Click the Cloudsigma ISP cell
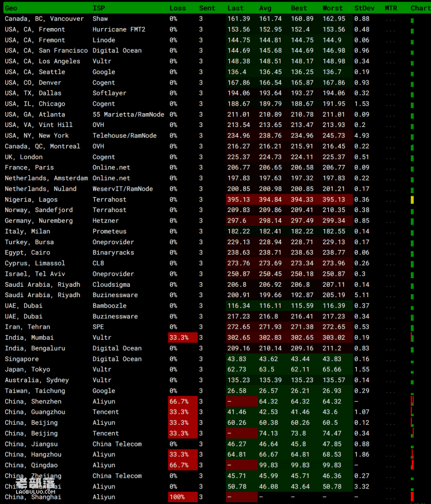431x504 pixels. [x=111, y=285]
